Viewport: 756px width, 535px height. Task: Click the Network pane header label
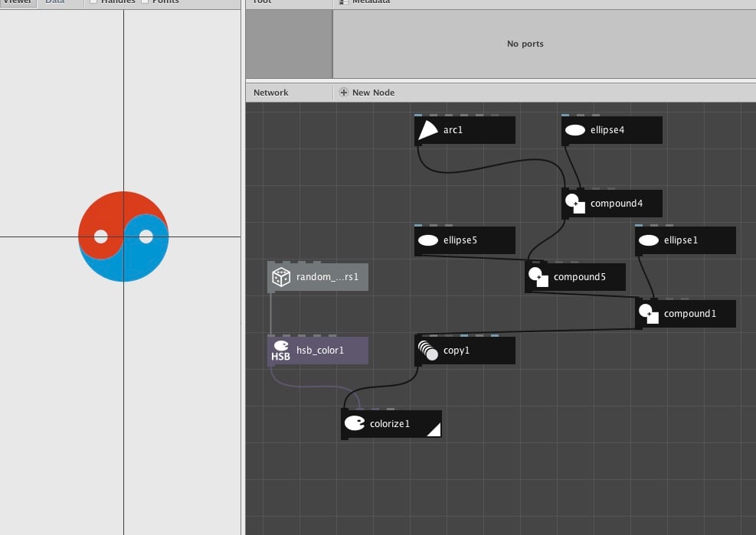(x=271, y=93)
